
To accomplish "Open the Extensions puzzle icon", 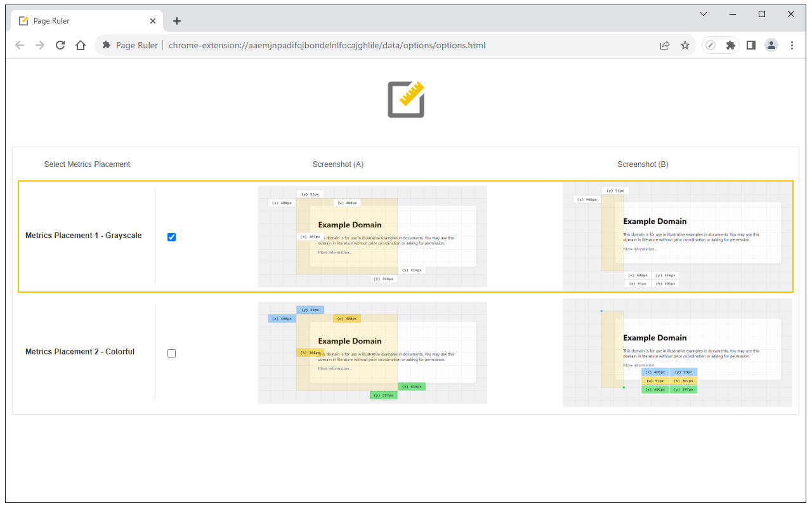I will pos(731,45).
